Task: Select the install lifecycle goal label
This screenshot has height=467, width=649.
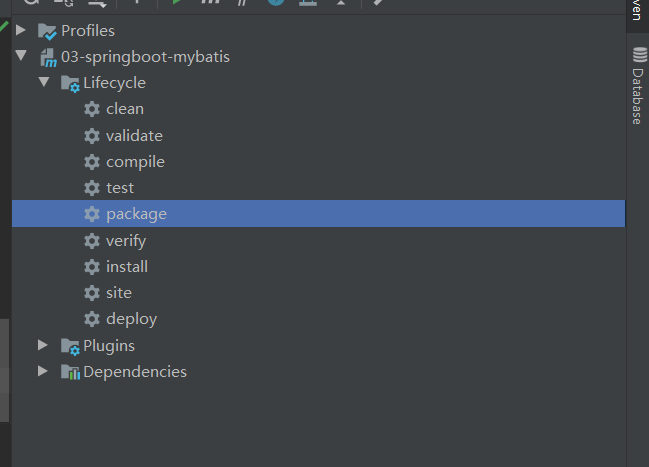Action: [127, 267]
